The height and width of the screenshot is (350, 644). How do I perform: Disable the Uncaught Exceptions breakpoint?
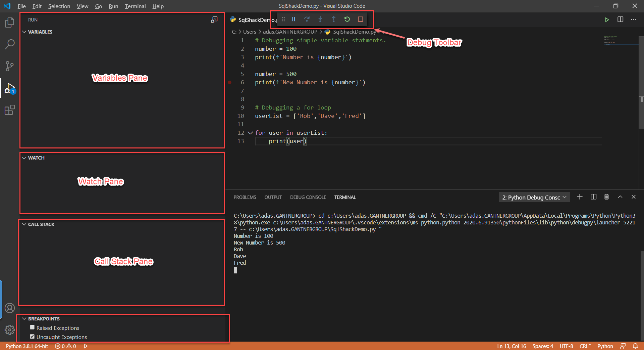[x=32, y=337]
